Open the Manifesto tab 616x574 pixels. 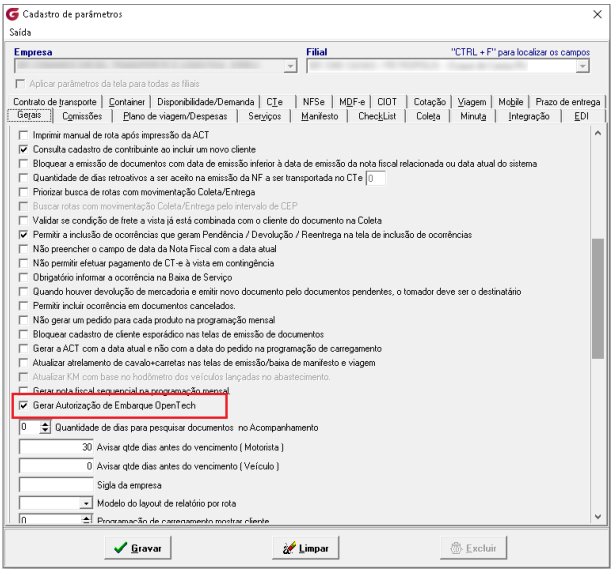[319, 116]
